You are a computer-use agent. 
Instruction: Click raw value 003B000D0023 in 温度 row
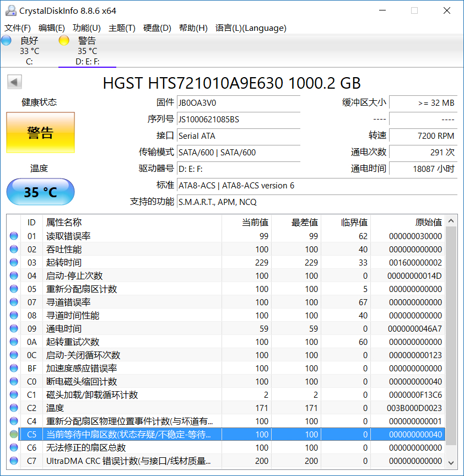(x=414, y=408)
